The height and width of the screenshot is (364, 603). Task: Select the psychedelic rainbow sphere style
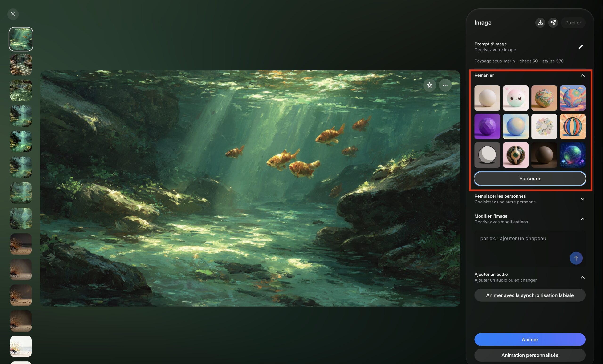tap(573, 98)
